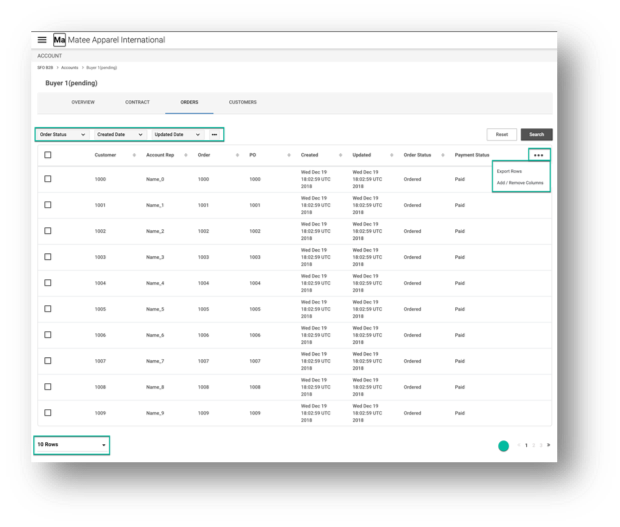Choose Export Rows from the menu

(x=509, y=171)
